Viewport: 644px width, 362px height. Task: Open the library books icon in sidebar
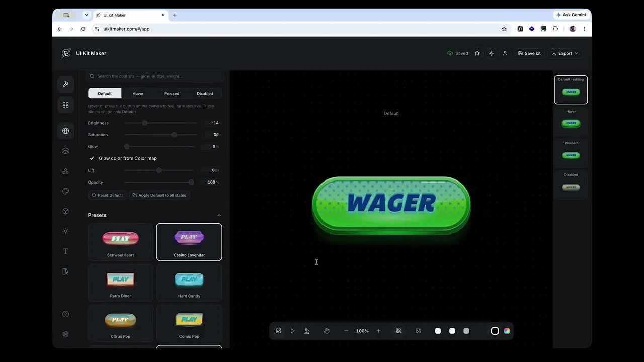[x=65, y=271]
